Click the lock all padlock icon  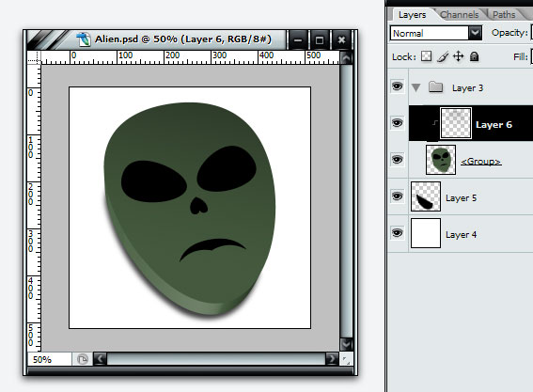pyautogui.click(x=474, y=56)
